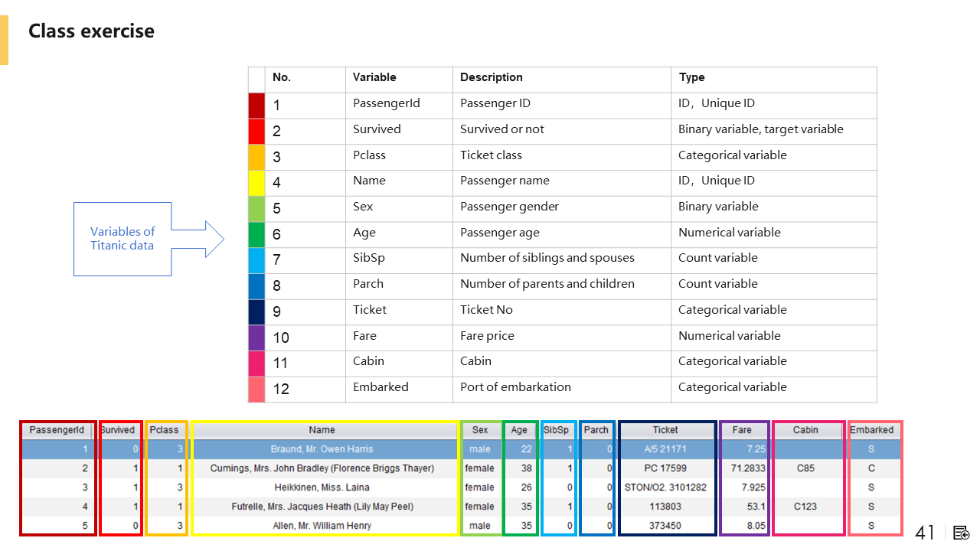Click the purple swatch in the Fare row
The width and height of the screenshot is (980, 551).
[x=256, y=337]
